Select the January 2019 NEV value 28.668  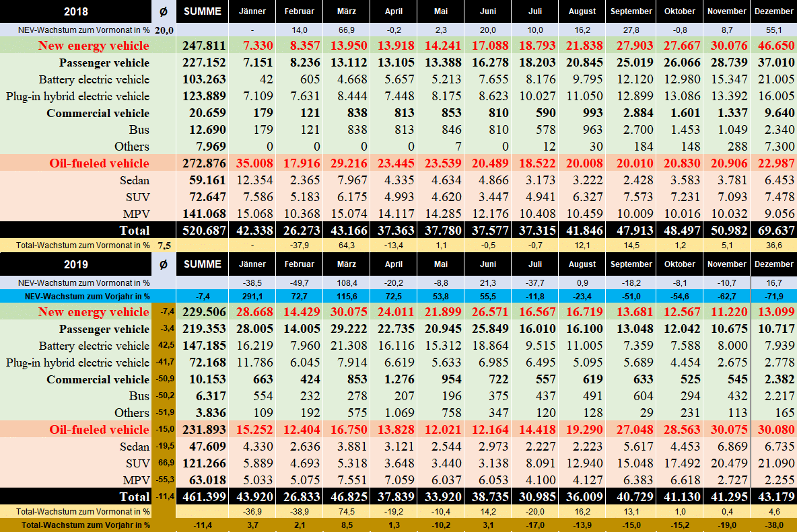pos(254,312)
